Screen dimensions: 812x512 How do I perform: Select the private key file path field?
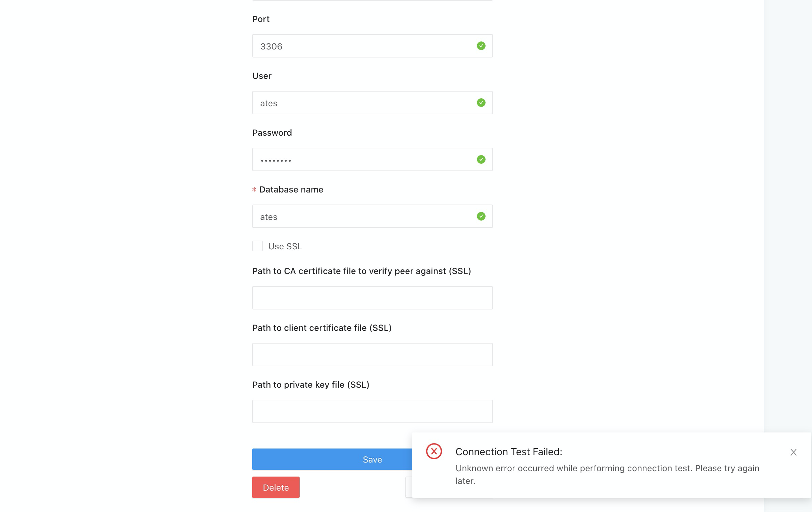pos(372,411)
